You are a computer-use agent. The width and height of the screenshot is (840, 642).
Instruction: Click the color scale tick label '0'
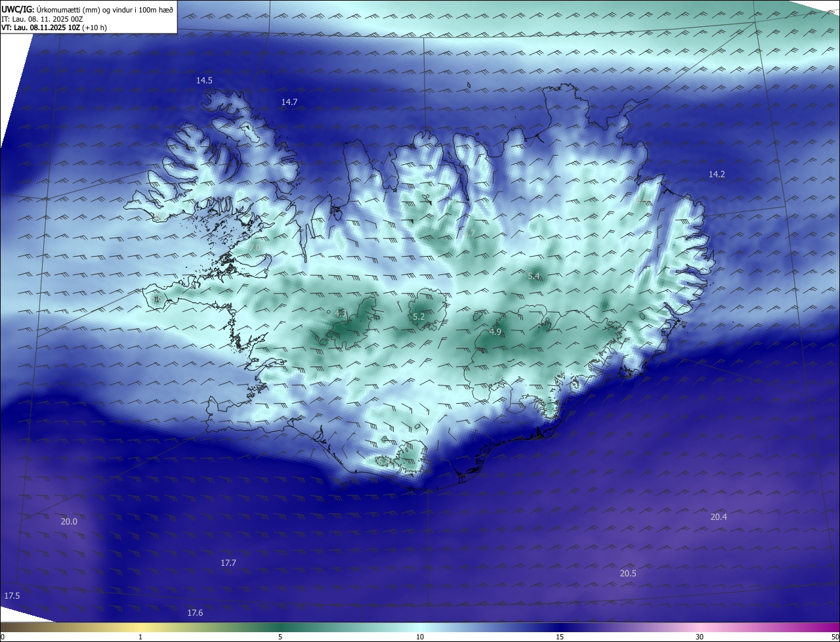(x=3, y=637)
